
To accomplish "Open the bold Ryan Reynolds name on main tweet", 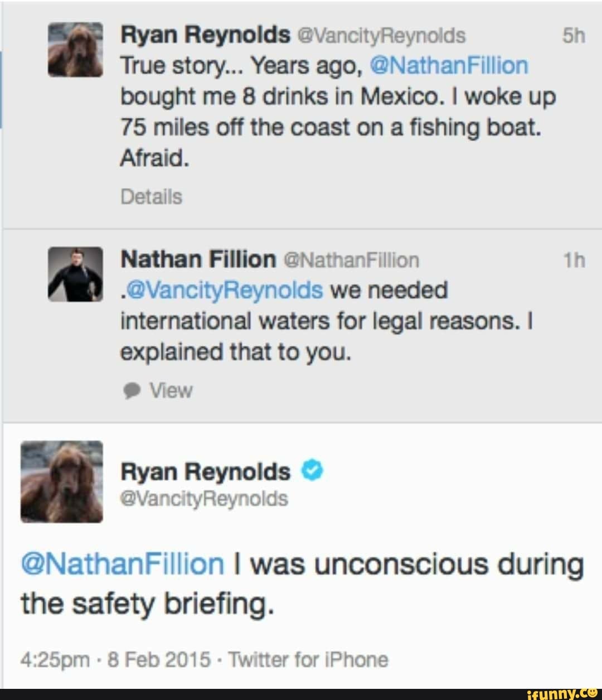I will [205, 472].
